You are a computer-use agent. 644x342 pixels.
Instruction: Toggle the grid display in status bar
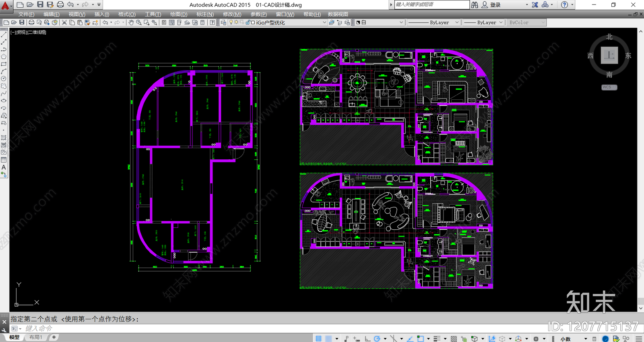[319, 339]
